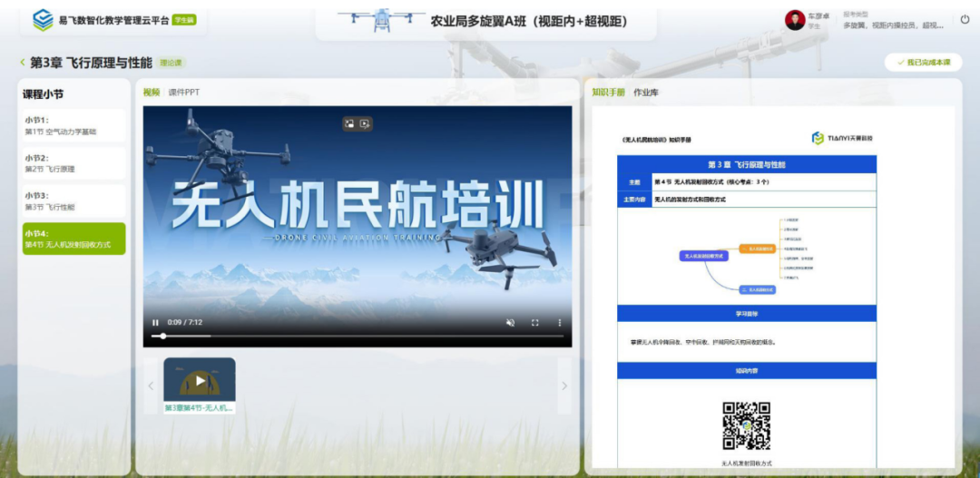Click the 学生端 badge
The width and height of the screenshot is (980, 478).
coord(183,20)
